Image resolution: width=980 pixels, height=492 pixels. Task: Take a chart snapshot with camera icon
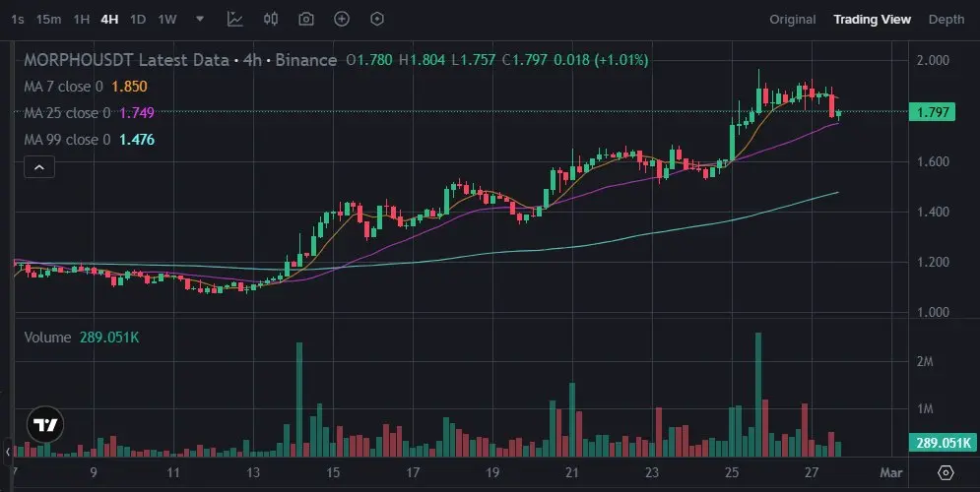[306, 19]
